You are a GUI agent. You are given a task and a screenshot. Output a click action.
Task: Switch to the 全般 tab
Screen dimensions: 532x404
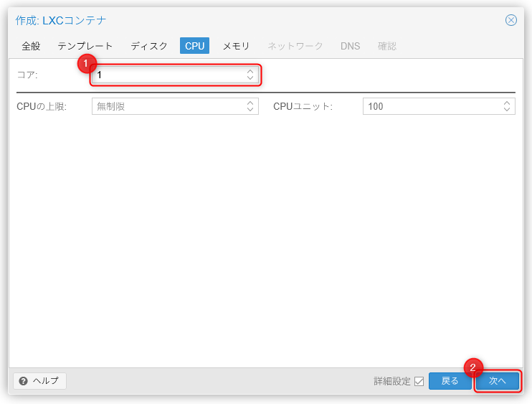[31, 46]
